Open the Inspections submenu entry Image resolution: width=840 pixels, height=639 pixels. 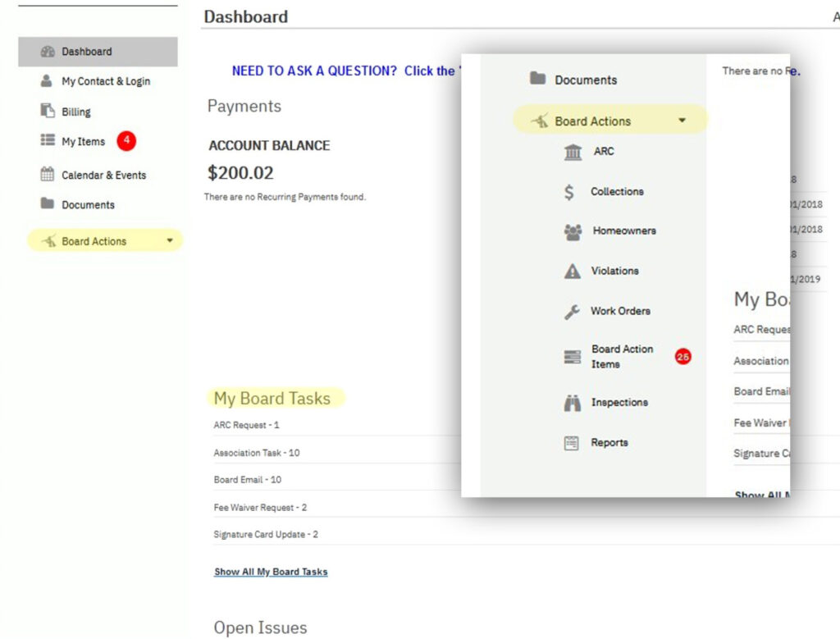[x=619, y=402]
